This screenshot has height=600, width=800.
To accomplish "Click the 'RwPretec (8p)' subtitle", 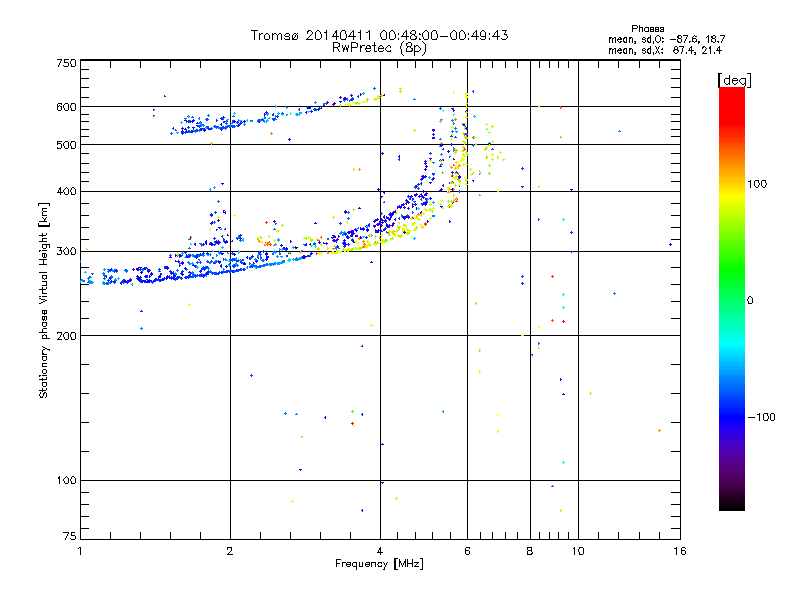I will pyautogui.click(x=379, y=48).
